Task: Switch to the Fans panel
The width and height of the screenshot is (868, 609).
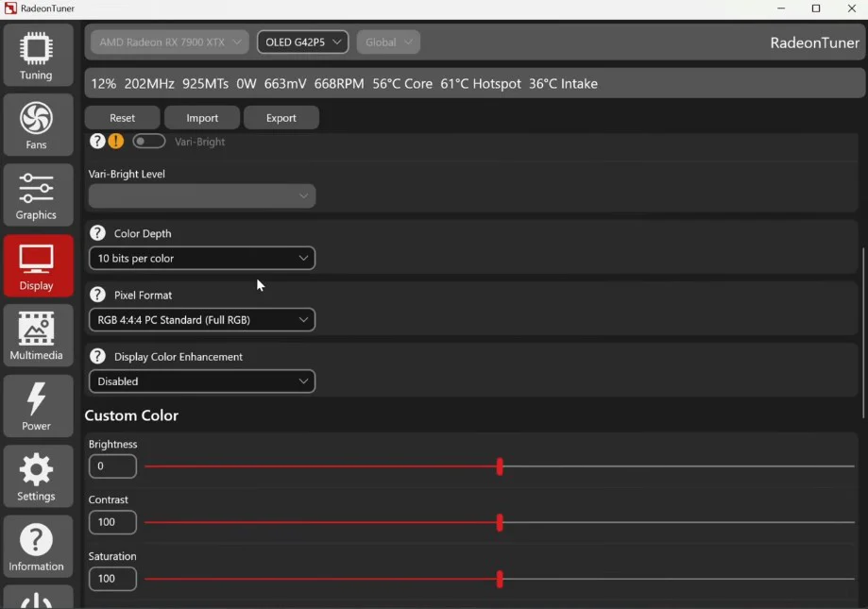Action: (x=36, y=126)
